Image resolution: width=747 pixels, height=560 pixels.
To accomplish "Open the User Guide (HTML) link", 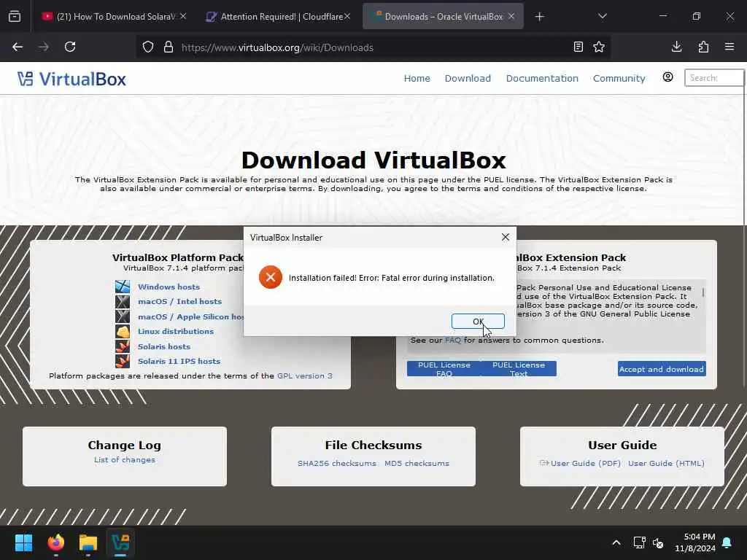I will (x=666, y=463).
